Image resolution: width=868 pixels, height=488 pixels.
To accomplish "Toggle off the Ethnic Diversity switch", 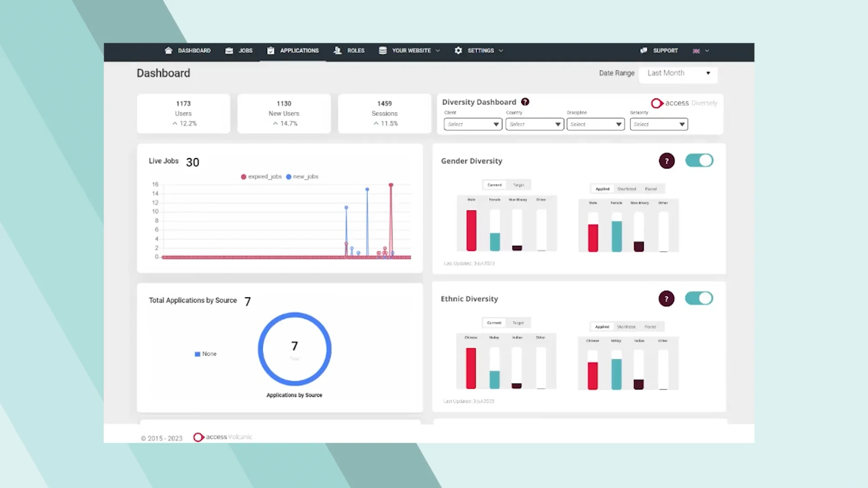I will click(699, 298).
